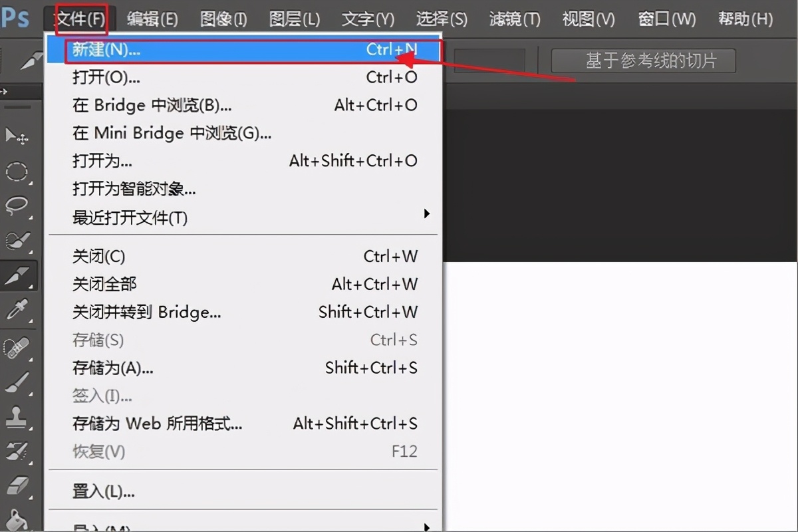This screenshot has width=798, height=532.
Task: Select the Clone Stamp tool
Action: tap(17, 418)
